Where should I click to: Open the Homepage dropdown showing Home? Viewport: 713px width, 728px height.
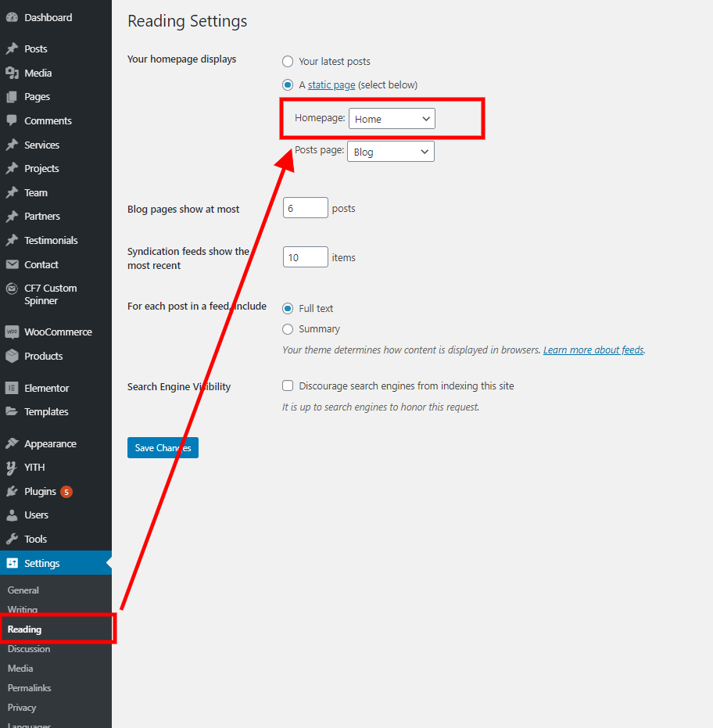coord(392,119)
